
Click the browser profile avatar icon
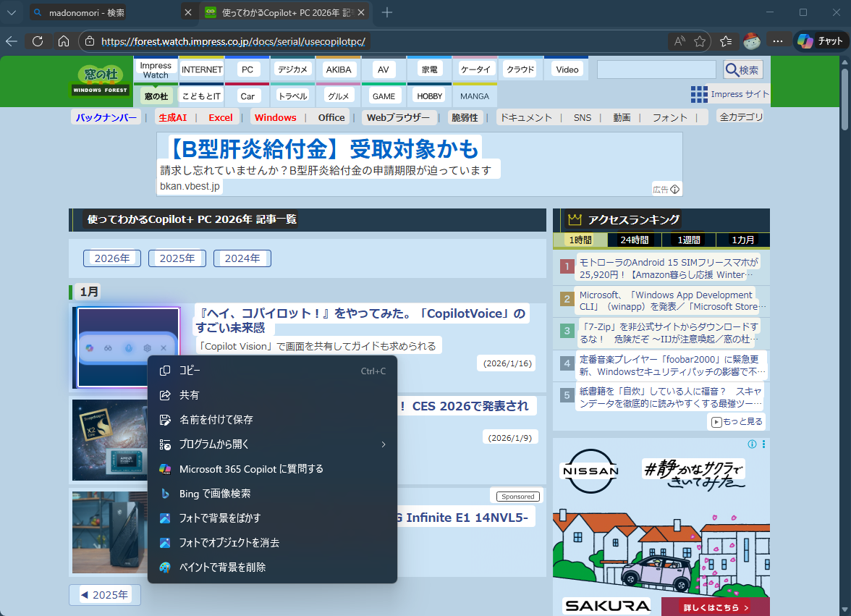[751, 41]
